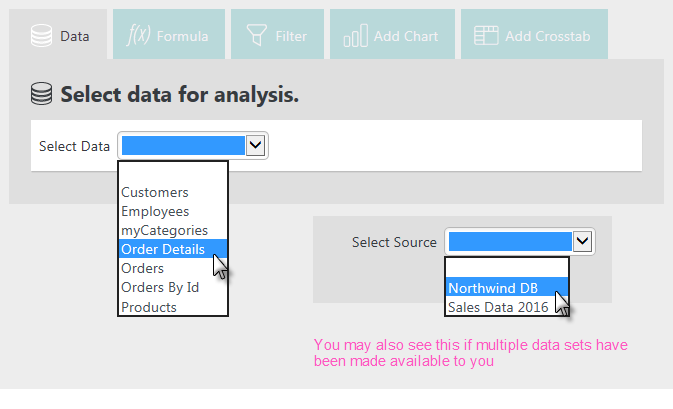Click the Select Data combo box field
The image size is (673, 409).
[193, 145]
